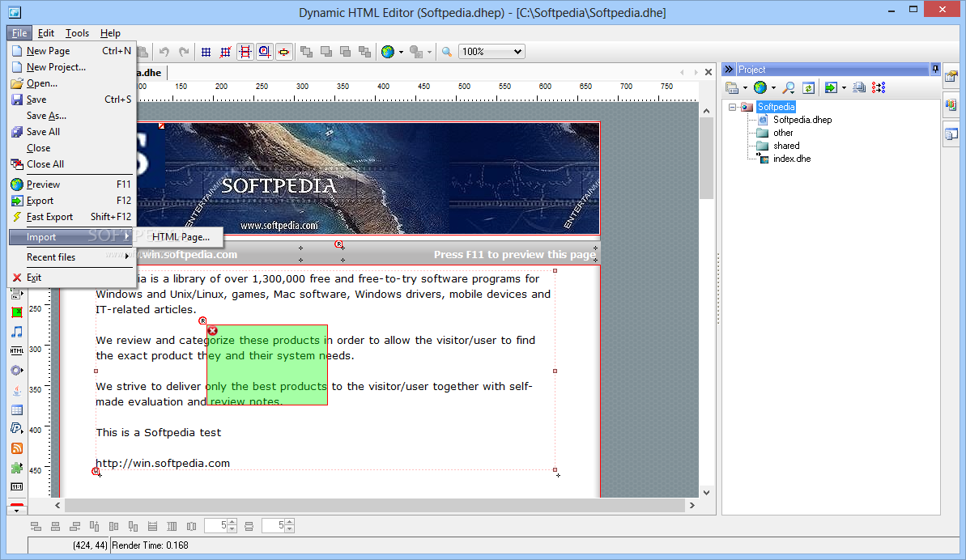966x560 pixels.
Task: Select the 'shared' folder in project tree
Action: (786, 146)
